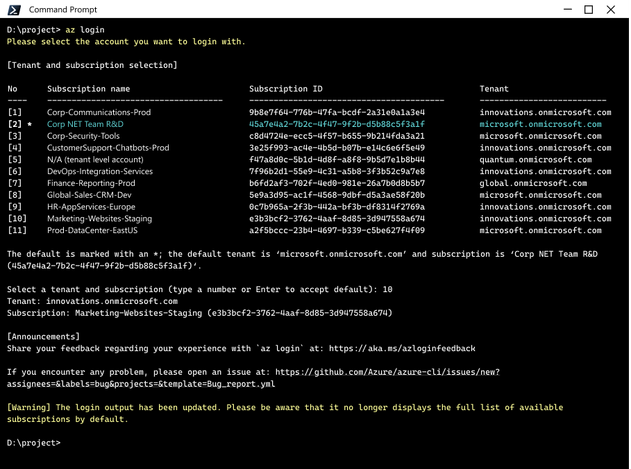This screenshot has height=469, width=631.
Task: Select Global-Sales-CRM-Dev subscription name
Action: point(89,195)
